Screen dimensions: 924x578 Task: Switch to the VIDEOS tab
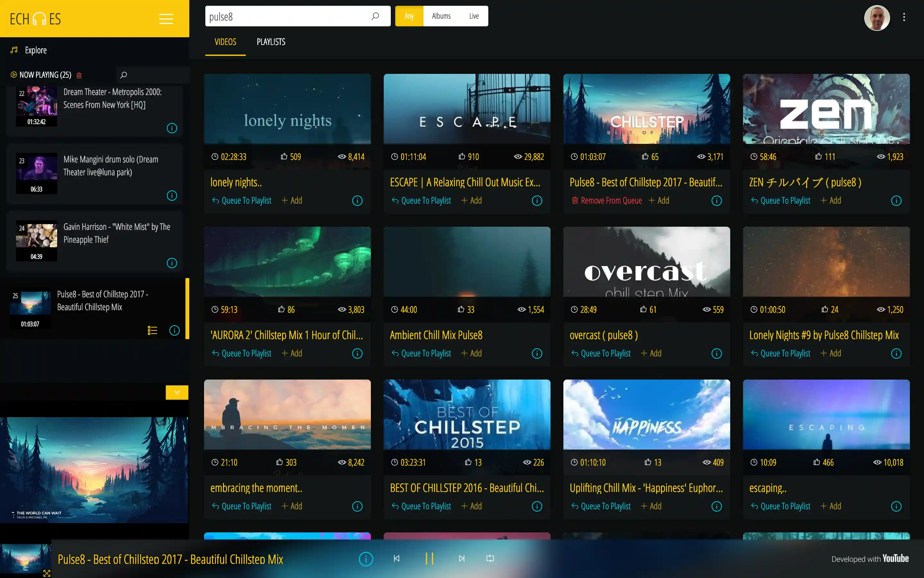pos(225,42)
